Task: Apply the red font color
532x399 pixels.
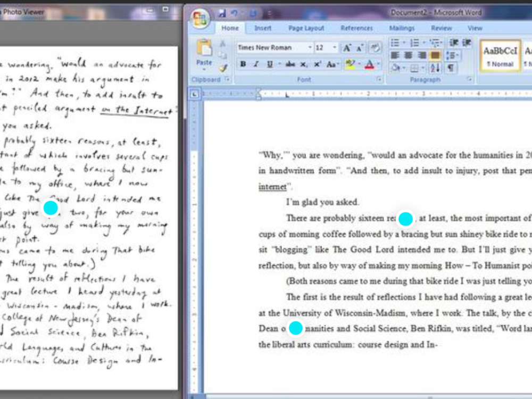Action: [369, 64]
